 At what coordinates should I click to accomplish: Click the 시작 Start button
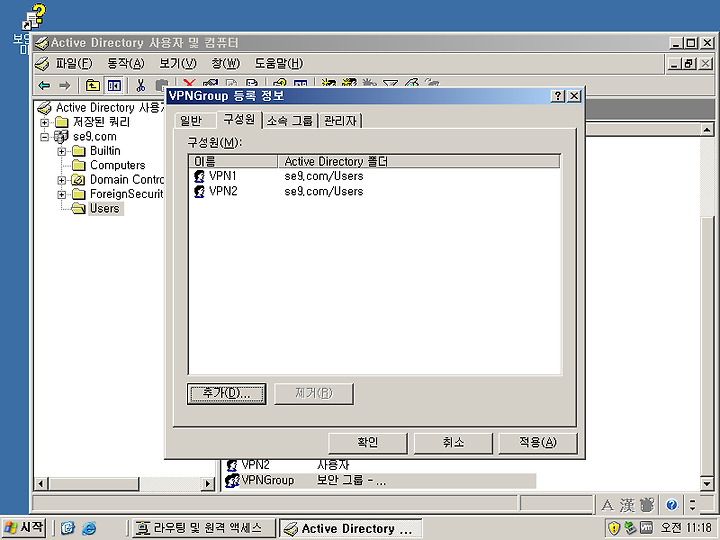[24, 528]
